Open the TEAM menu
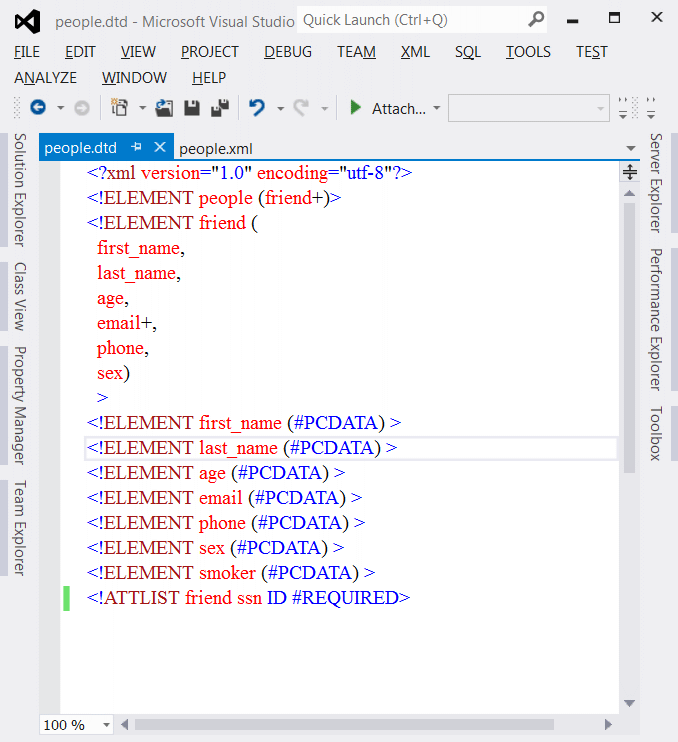678x742 pixels. [x=356, y=52]
